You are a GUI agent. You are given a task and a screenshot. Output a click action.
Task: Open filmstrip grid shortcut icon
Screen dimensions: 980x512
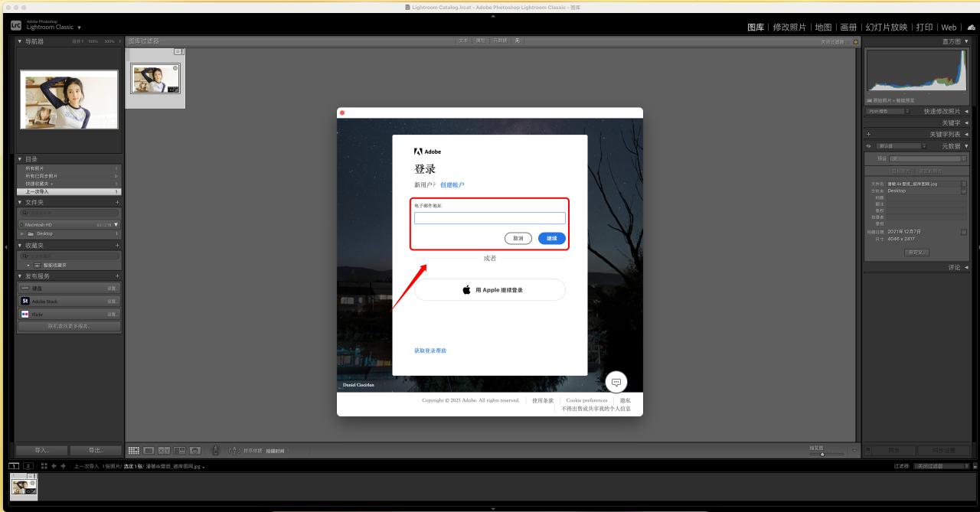coord(44,466)
